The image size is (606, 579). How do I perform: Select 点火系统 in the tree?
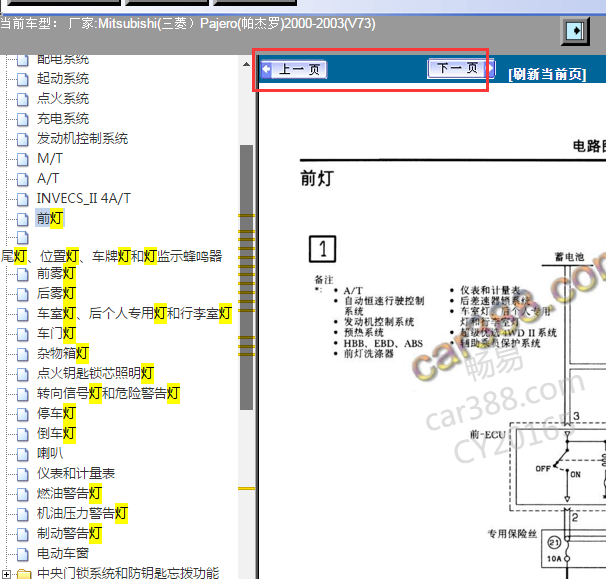(x=63, y=99)
